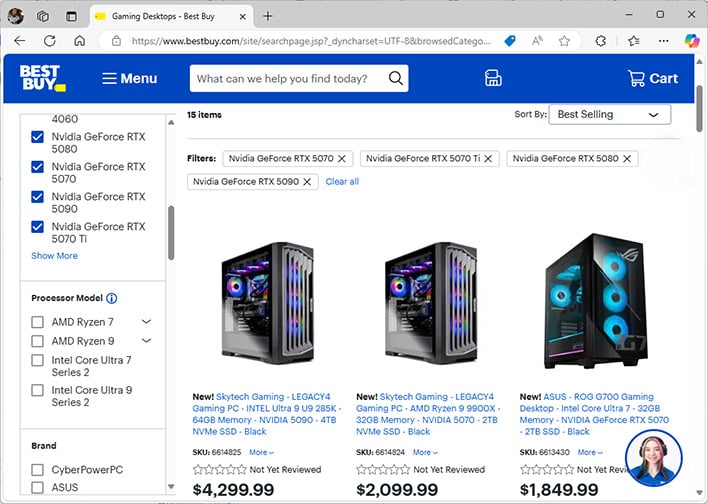Image resolution: width=708 pixels, height=504 pixels.
Task: Expand AMD Ryzen 9 sub-options
Action: [146, 341]
